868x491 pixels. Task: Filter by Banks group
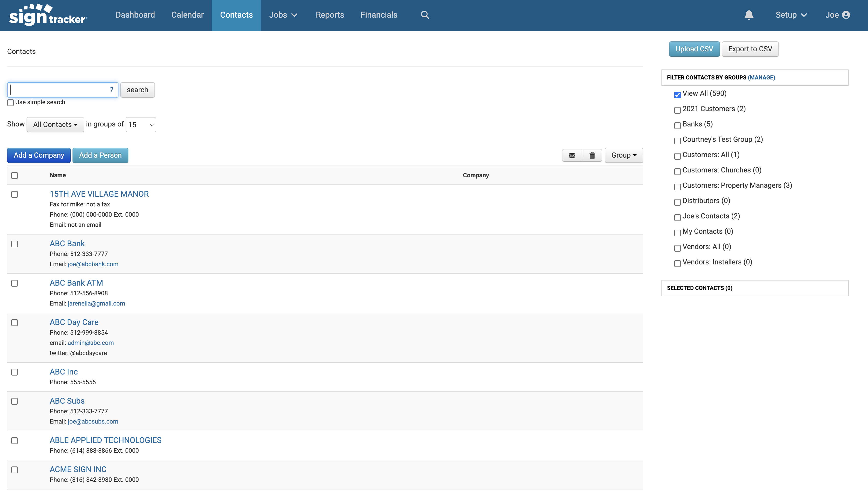pos(677,125)
